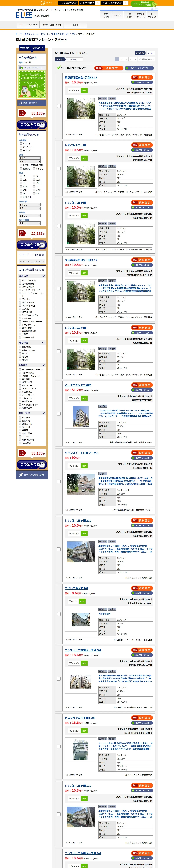Click フリーワード search input field
This screenshot has width=174, height=868.
pos(32,261)
